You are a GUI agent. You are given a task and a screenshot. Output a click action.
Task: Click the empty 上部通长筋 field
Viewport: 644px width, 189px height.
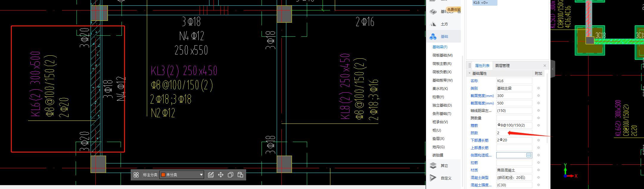514,148
